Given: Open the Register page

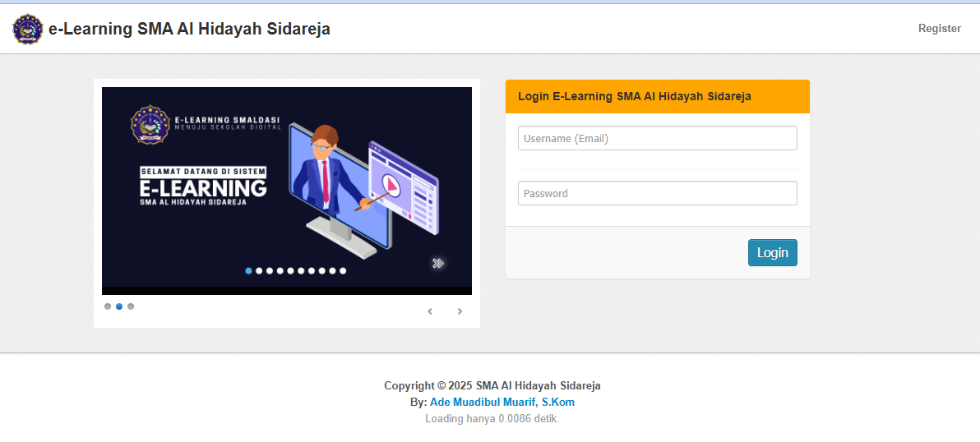Looking at the screenshot, I should point(939,28).
